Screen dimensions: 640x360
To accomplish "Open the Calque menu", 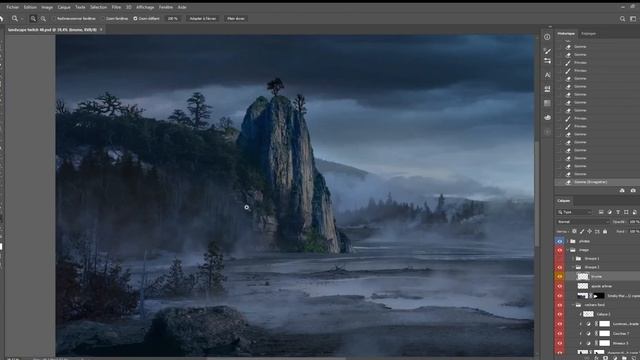I will click(x=64, y=7).
